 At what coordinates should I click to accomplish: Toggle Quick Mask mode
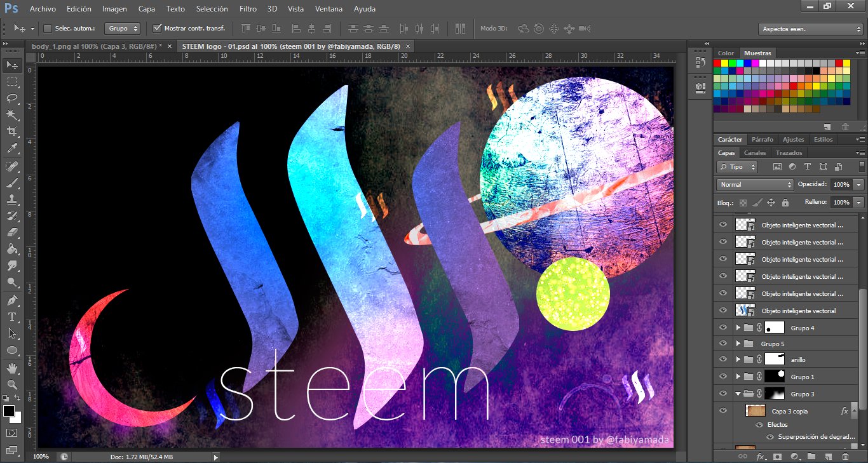[12, 433]
